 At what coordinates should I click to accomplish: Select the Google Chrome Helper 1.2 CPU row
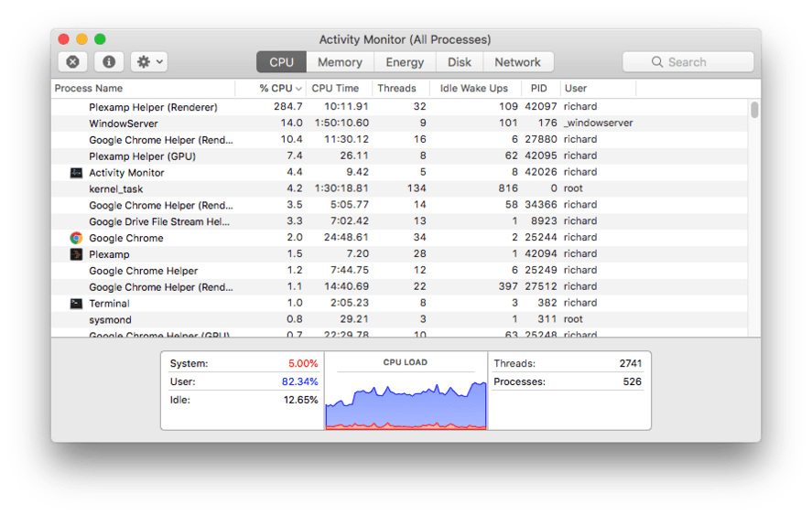[x=399, y=270]
